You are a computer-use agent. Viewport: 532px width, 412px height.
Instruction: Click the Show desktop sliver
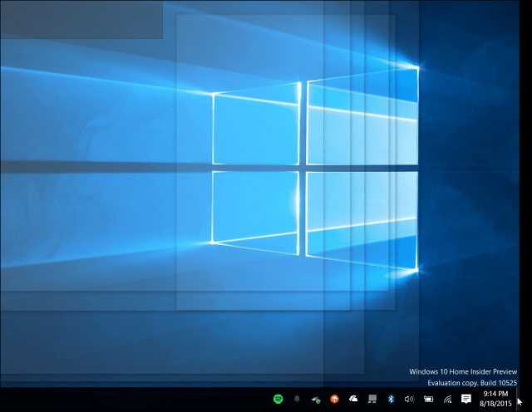tap(517, 400)
